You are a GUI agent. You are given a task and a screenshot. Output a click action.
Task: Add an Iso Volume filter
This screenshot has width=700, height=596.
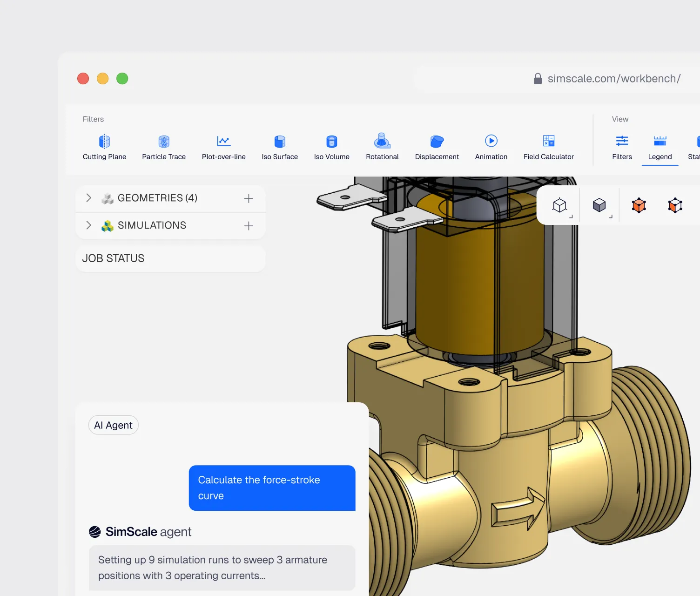(332, 147)
